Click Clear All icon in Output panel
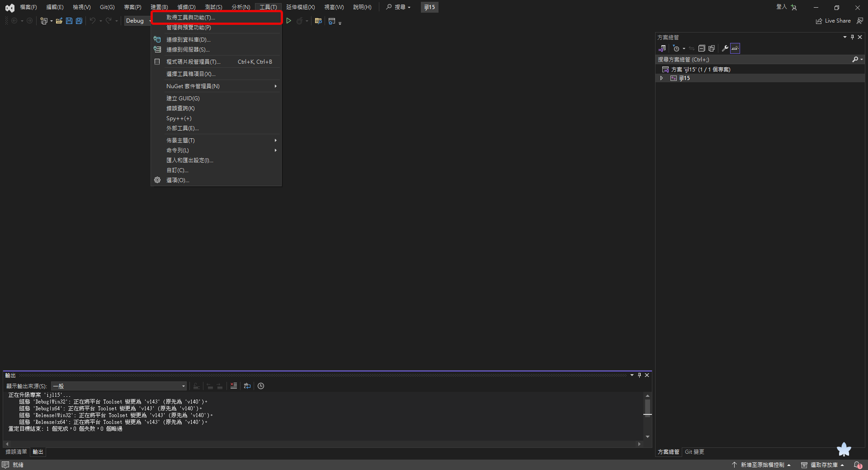Viewport: 868px width, 470px height. click(234, 386)
